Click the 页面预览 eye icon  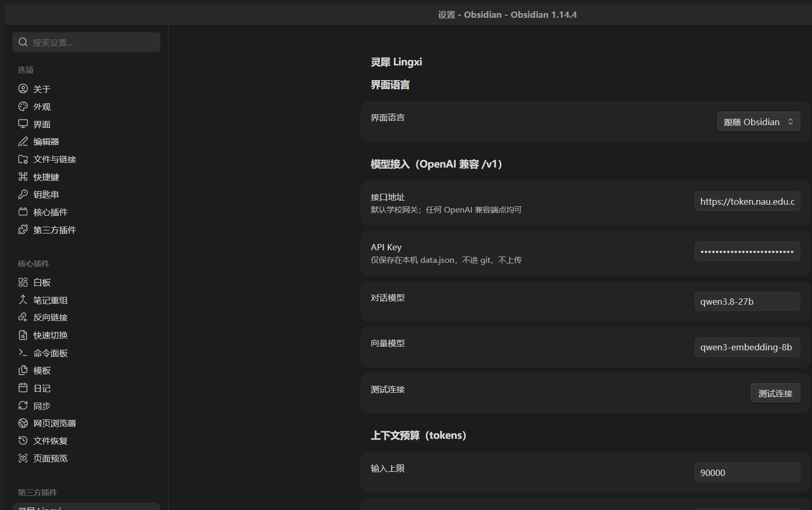[23, 458]
